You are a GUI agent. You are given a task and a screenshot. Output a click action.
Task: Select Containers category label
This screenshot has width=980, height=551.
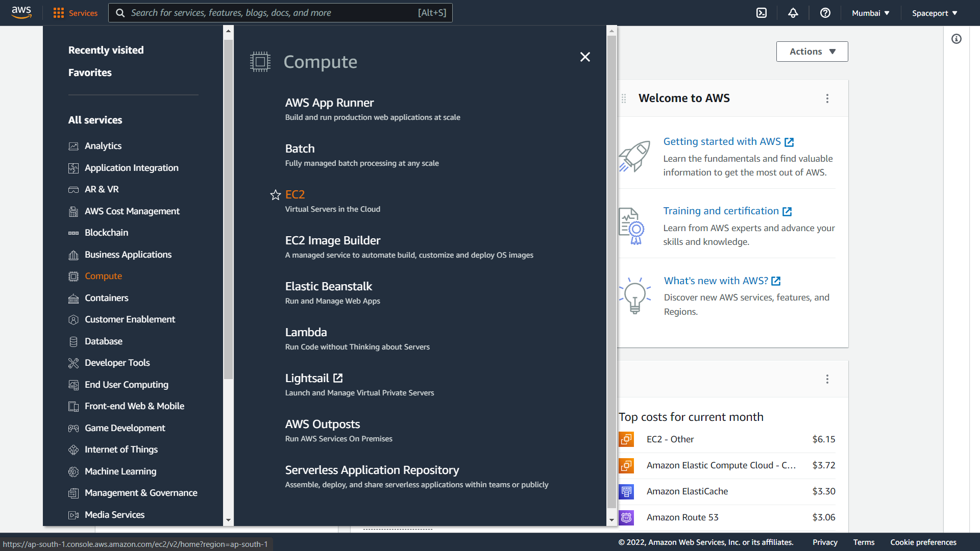click(107, 298)
